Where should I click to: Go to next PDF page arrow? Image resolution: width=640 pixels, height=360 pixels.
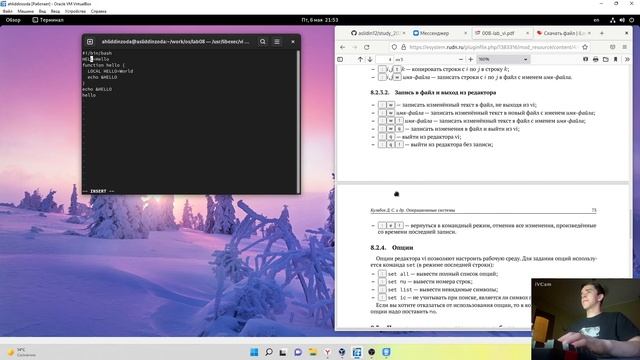click(370, 60)
